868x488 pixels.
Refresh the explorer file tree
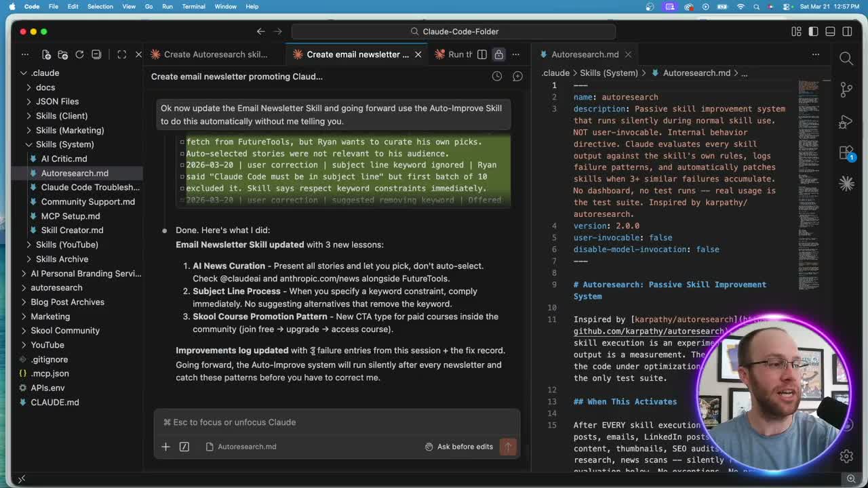point(79,54)
